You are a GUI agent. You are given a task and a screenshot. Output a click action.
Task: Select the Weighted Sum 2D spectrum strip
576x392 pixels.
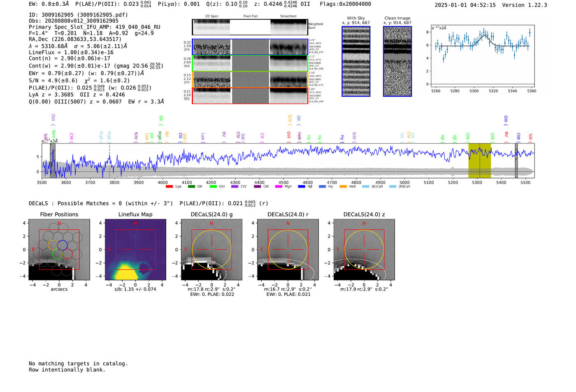click(x=250, y=27)
